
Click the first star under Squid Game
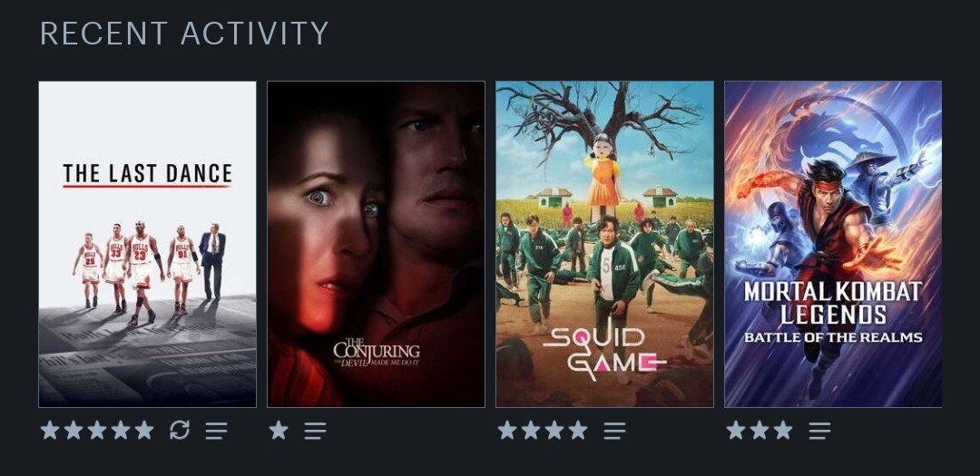point(507,430)
